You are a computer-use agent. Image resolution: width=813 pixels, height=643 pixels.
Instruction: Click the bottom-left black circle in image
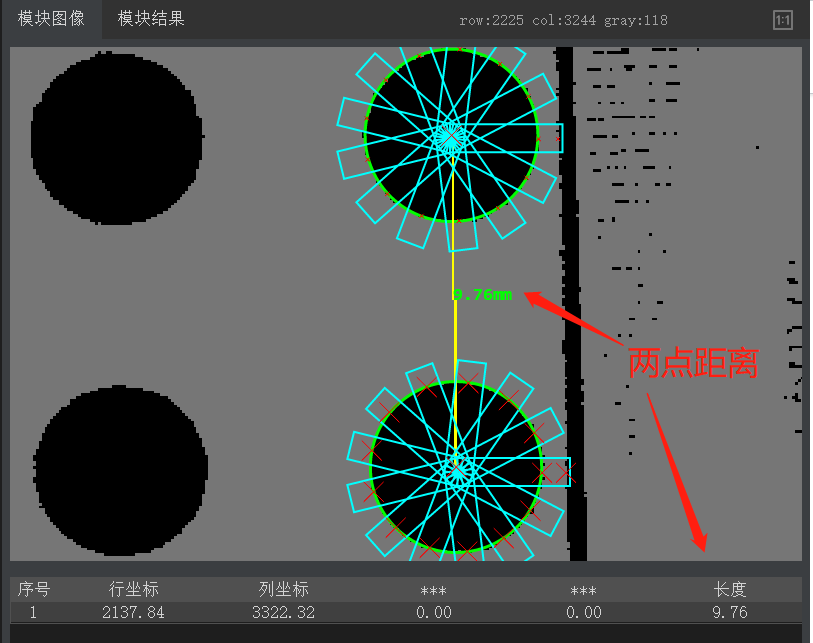(120, 470)
